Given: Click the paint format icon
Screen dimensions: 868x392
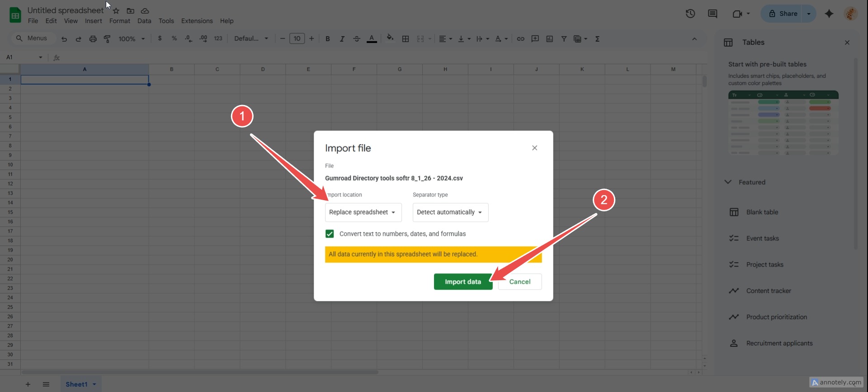Looking at the screenshot, I should 107,39.
